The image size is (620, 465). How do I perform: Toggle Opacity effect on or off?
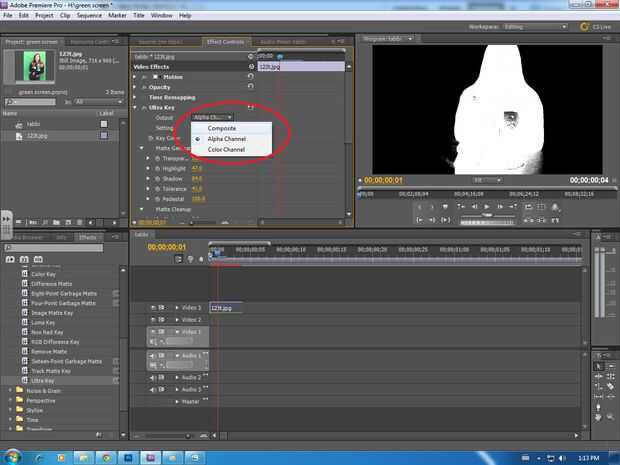144,87
